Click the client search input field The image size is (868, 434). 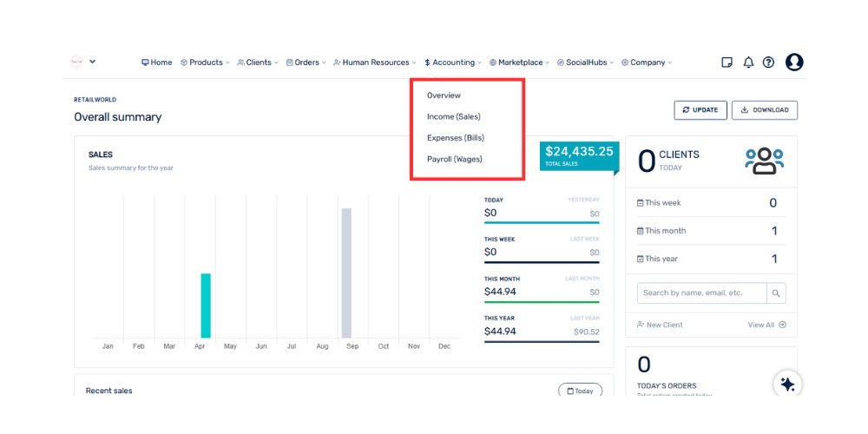(x=701, y=293)
